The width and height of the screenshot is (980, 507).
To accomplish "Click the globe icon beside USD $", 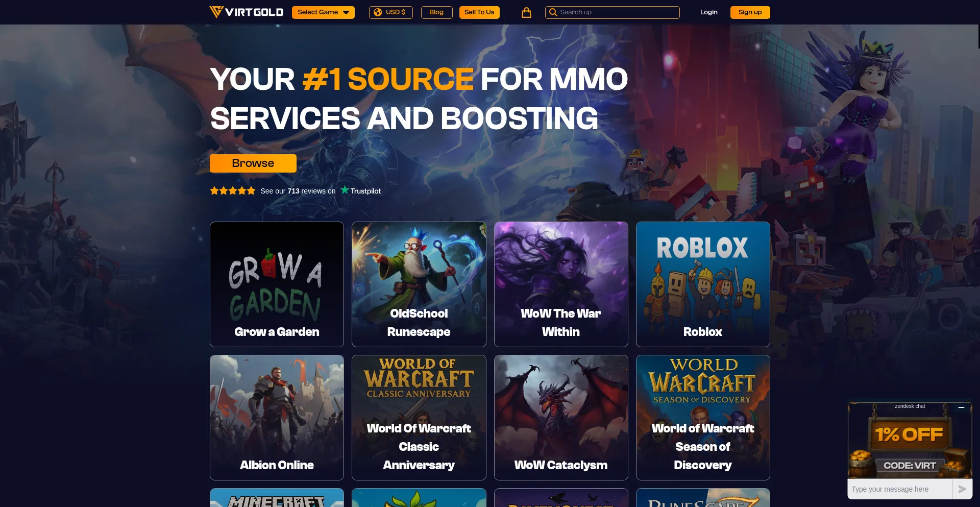I will [378, 12].
